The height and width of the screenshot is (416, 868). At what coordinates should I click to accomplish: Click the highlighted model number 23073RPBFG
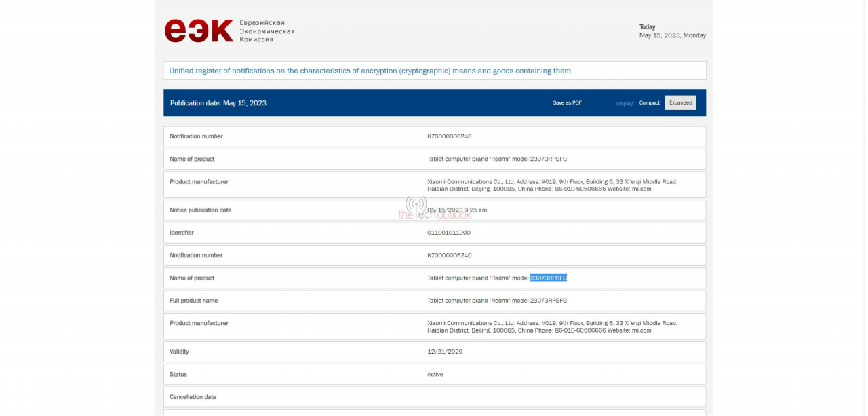pos(549,278)
